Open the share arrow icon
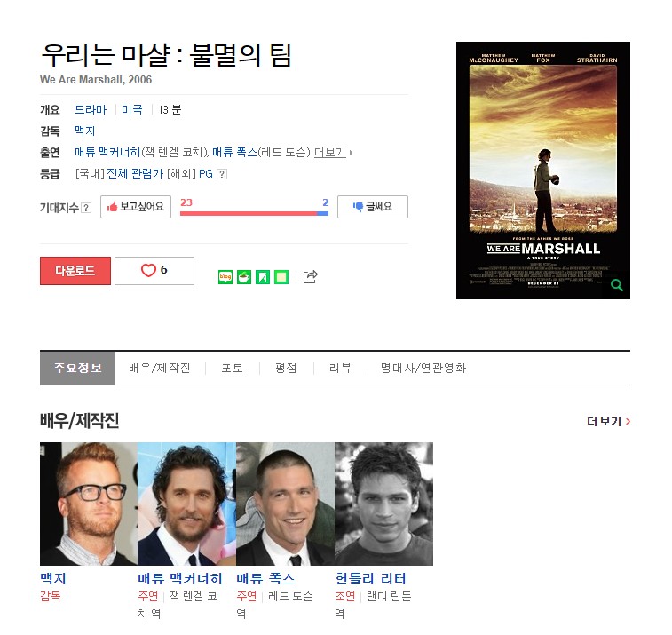Screen dimensions: 672x635 pos(311,277)
